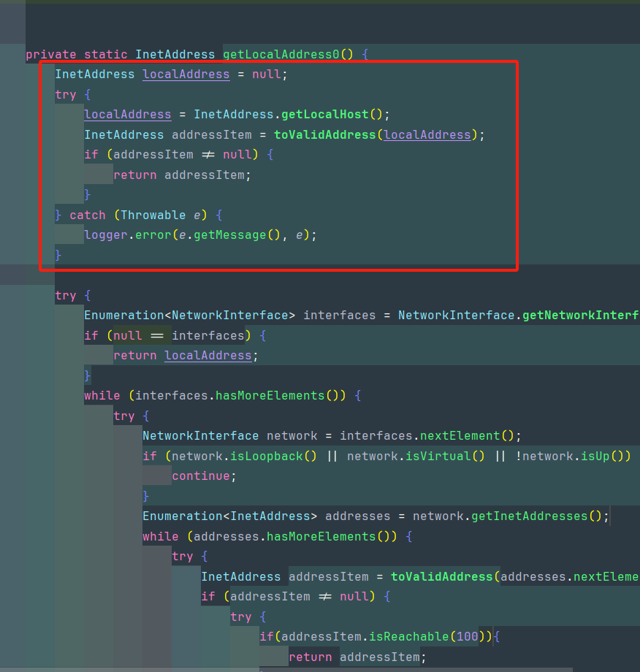Click the getInetAddresses method call
This screenshot has height=672, width=640.
coord(530,516)
